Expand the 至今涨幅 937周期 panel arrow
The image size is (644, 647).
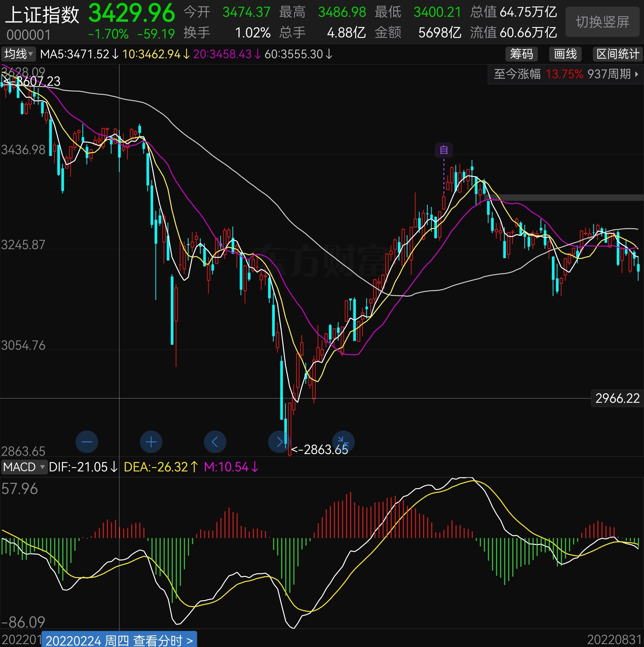637,74
